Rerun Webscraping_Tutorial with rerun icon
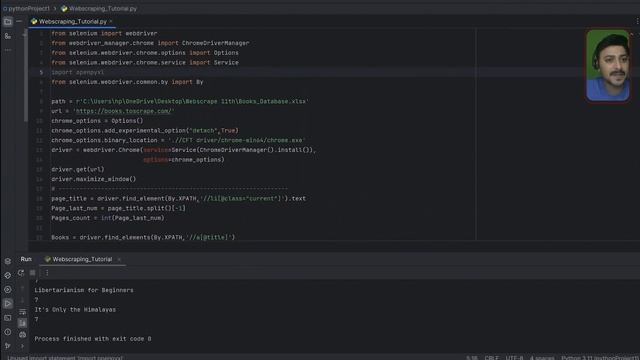Image resolution: width=640 pixels, height=360 pixels. [x=21, y=273]
